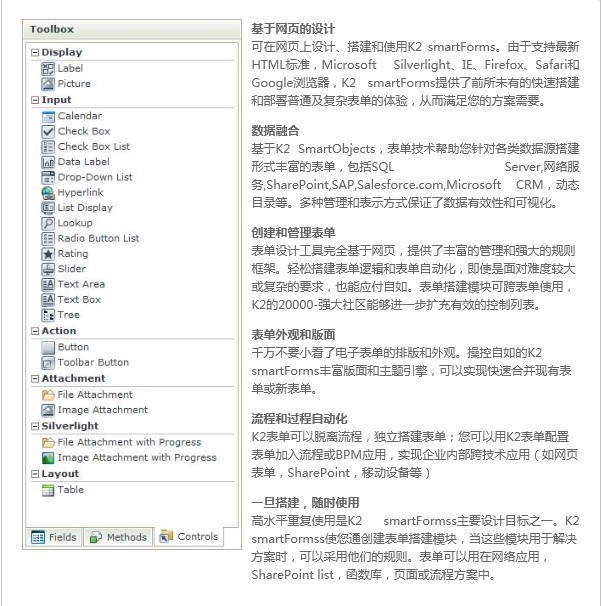Select the Toolbar Button control
The image size is (602, 606).
pyautogui.click(x=93, y=362)
